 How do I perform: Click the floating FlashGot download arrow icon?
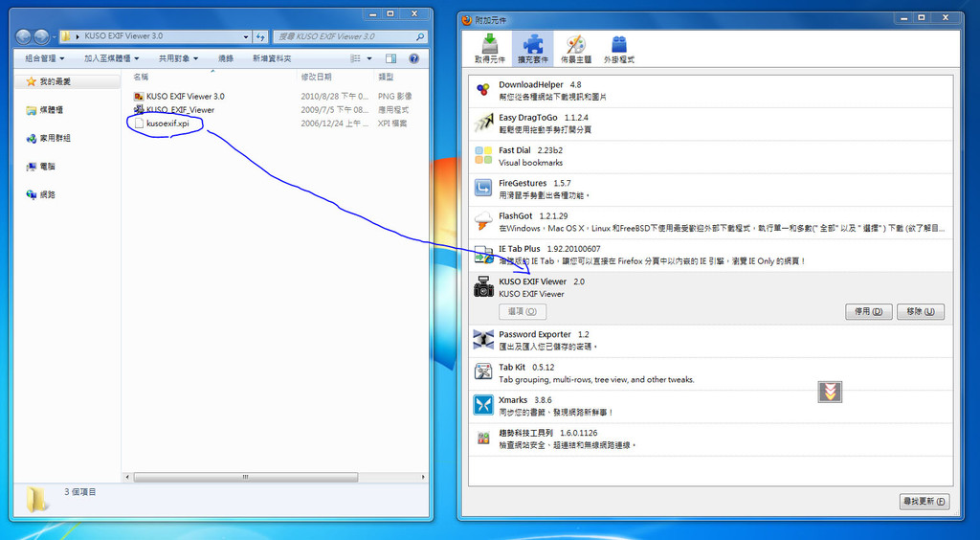(830, 392)
